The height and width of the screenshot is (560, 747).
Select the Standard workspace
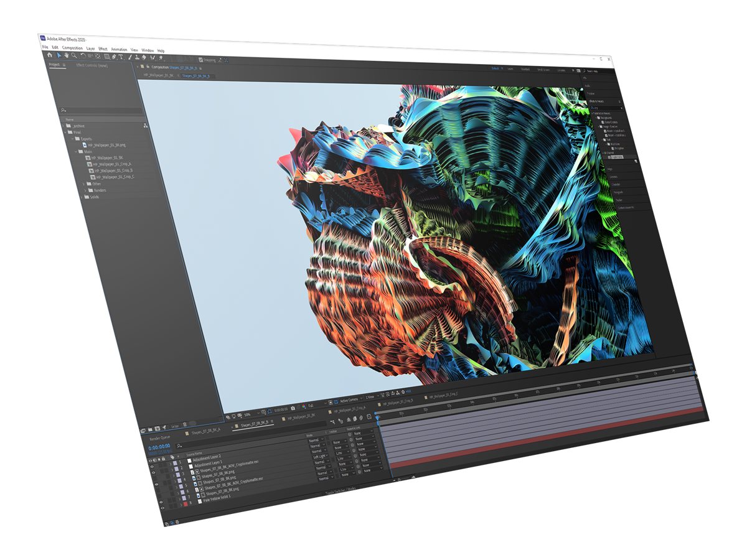point(525,69)
